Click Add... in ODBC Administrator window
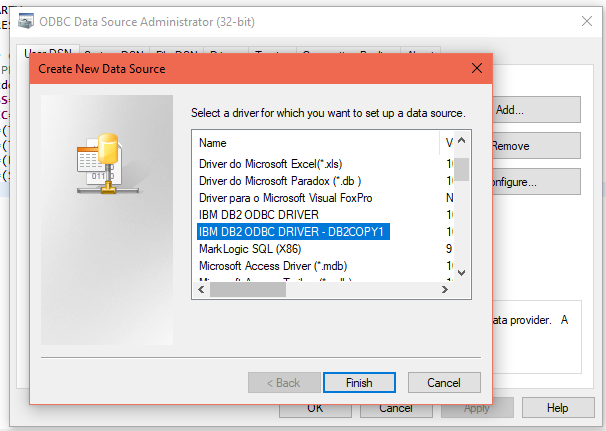Image resolution: width=606 pixels, height=431 pixels. pyautogui.click(x=536, y=110)
